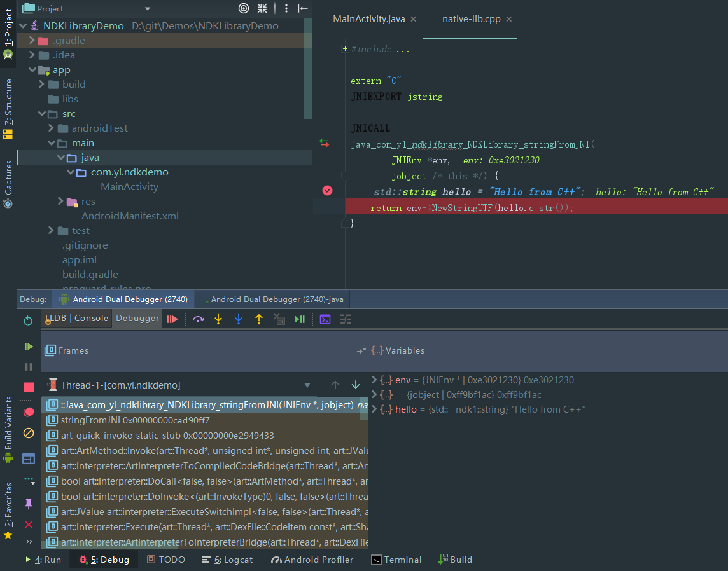Open the Logcat tool window button

(x=227, y=560)
